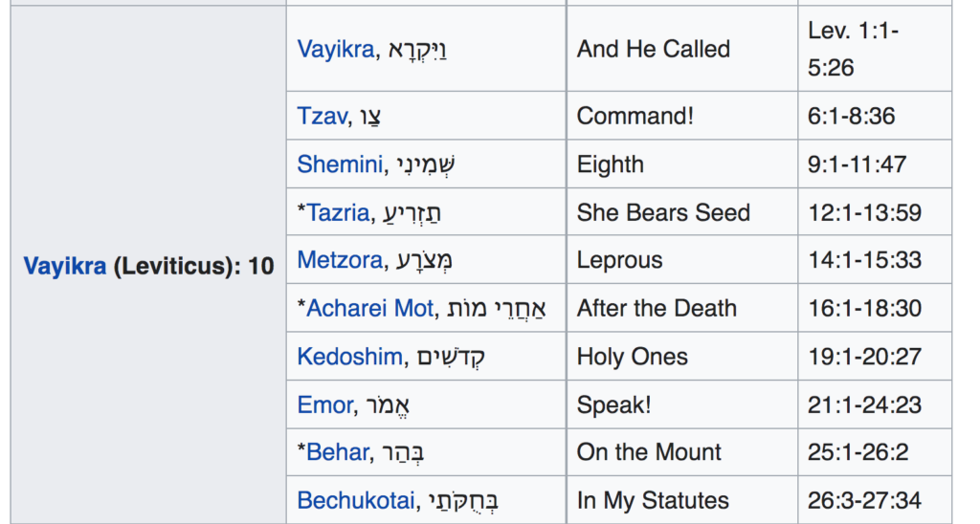Open the Shemini link
This screenshot has height=524, width=980.
(339, 164)
